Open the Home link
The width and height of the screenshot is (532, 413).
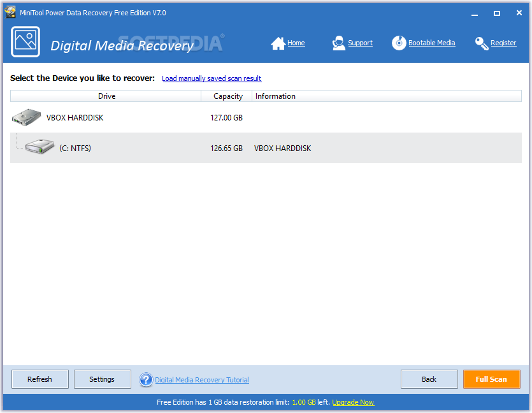tap(296, 43)
